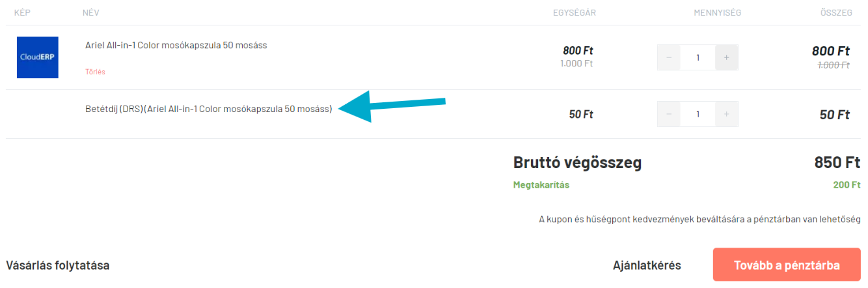The width and height of the screenshot is (868, 288).
Task: Select the Betétdíj (DRS) line item text
Action: tap(209, 109)
